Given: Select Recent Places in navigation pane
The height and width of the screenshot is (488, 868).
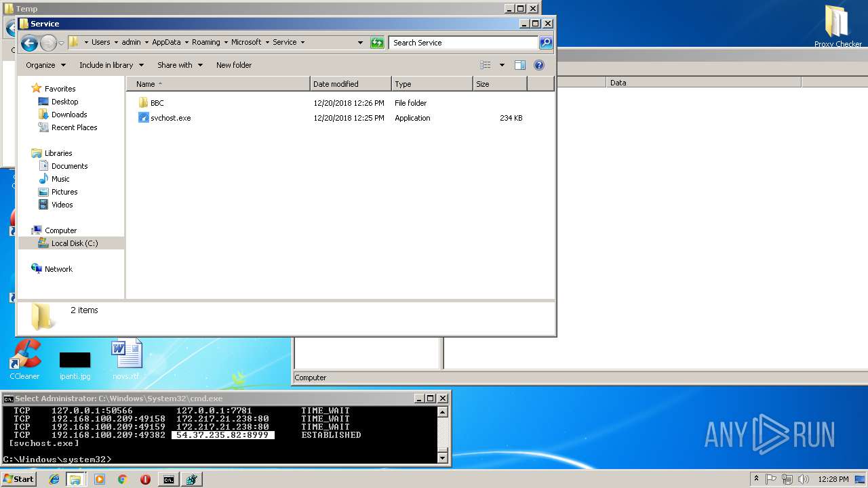Looking at the screenshot, I should [x=74, y=127].
